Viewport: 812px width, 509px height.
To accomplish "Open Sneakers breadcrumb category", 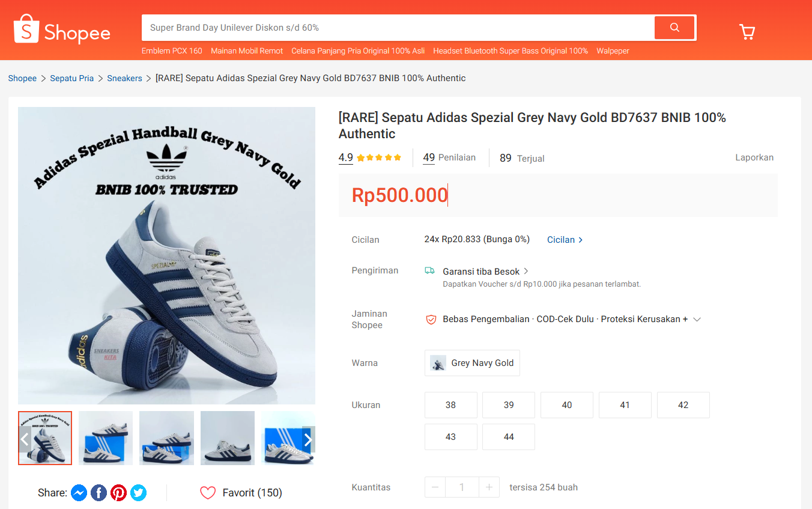I will (124, 78).
